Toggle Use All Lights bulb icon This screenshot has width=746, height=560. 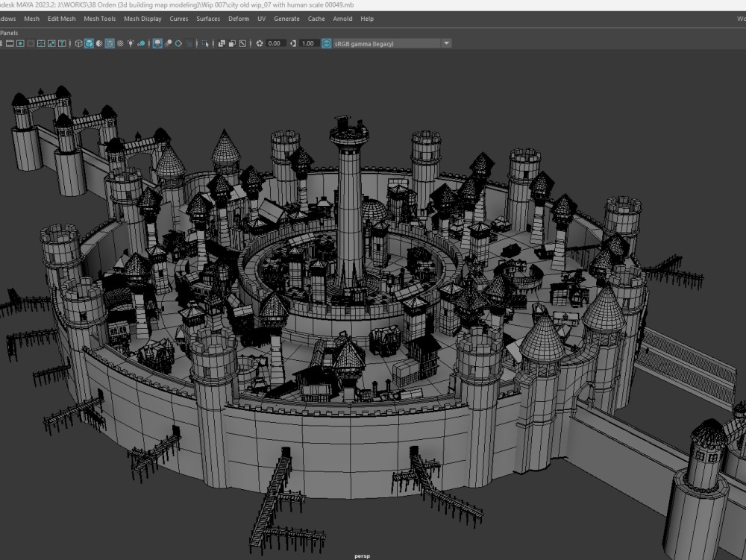point(131,43)
